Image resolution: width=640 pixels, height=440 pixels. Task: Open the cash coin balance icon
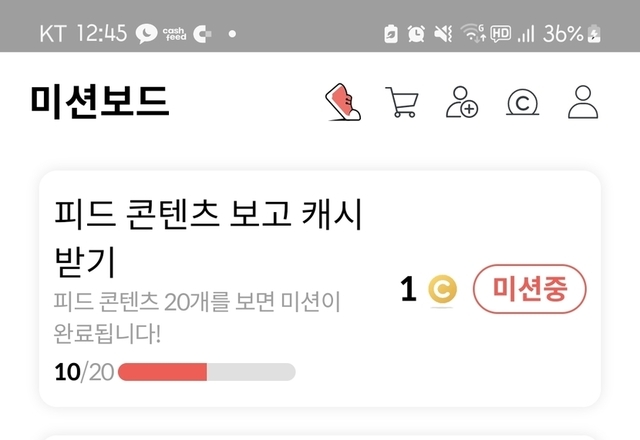point(522,102)
